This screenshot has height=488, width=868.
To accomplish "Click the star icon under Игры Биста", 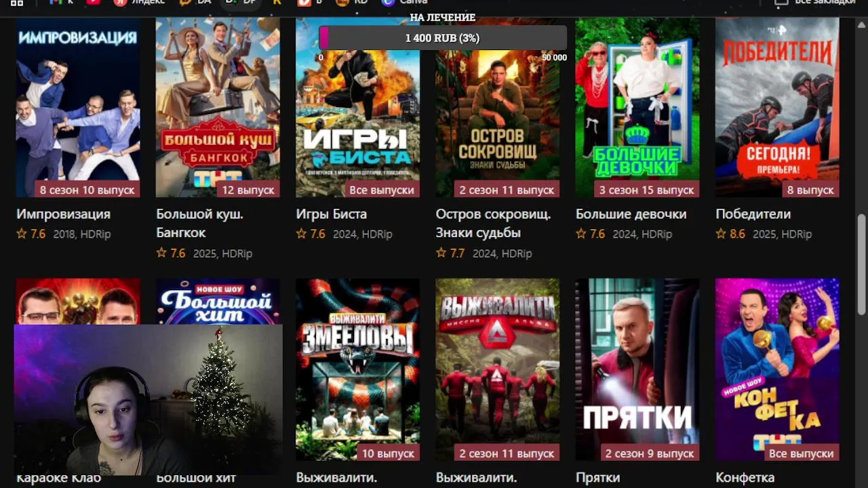I will (301, 234).
